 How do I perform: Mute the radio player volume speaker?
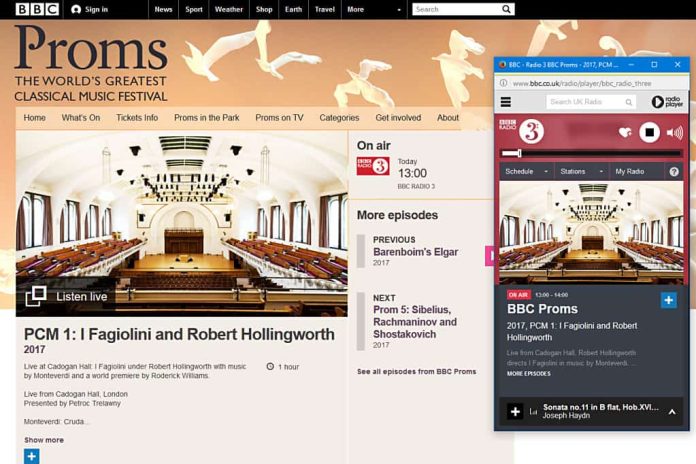tap(675, 132)
